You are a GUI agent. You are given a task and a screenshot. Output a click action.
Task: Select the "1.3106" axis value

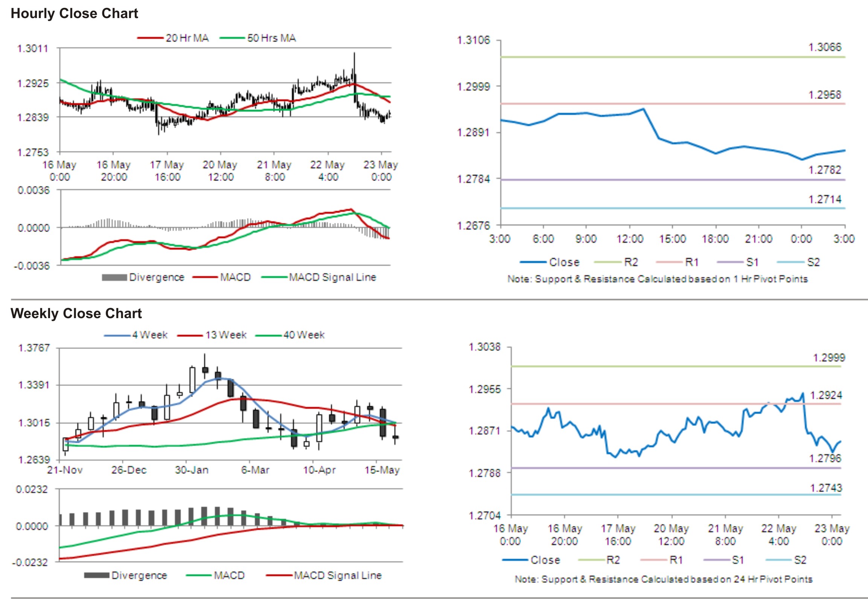pos(474,40)
